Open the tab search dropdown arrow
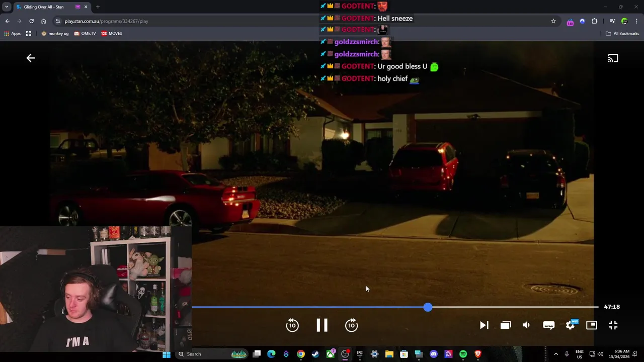 pos(7,7)
